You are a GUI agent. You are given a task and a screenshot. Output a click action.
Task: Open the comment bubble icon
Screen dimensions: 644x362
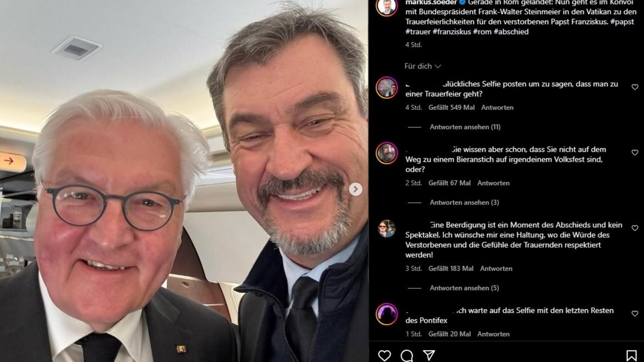tap(407, 355)
